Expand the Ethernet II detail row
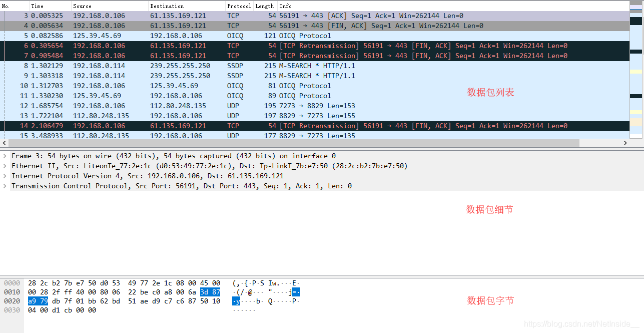 coord(5,166)
